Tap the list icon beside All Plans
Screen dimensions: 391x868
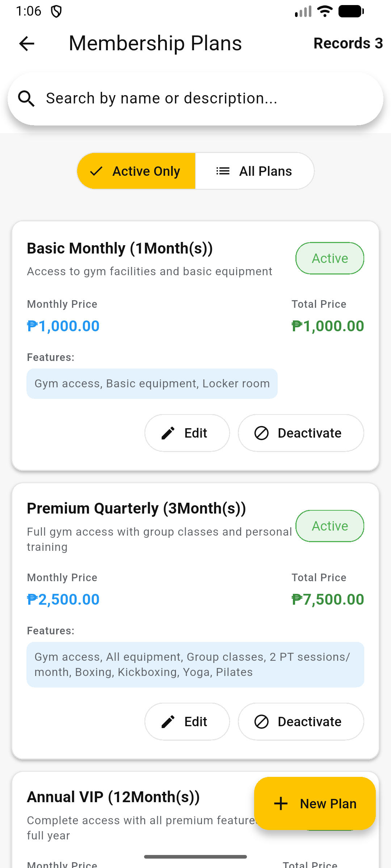point(223,171)
